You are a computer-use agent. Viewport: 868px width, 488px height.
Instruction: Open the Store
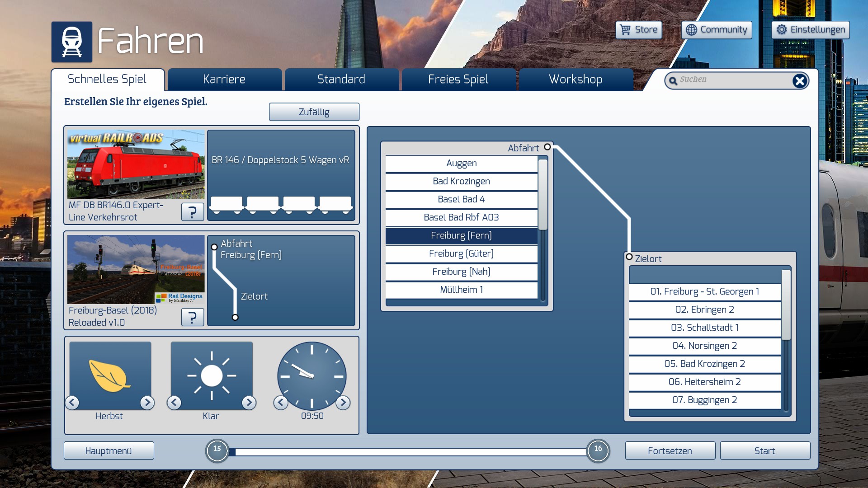click(x=638, y=30)
